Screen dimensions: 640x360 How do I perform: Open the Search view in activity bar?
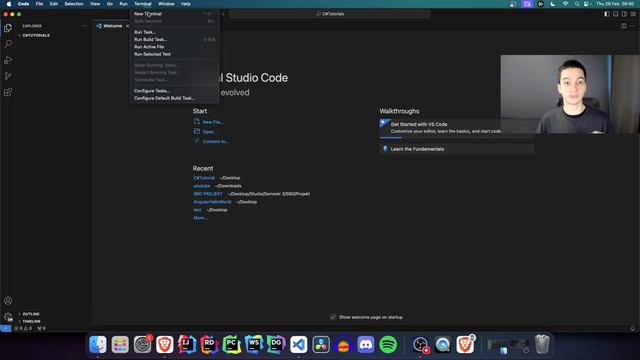click(8, 44)
